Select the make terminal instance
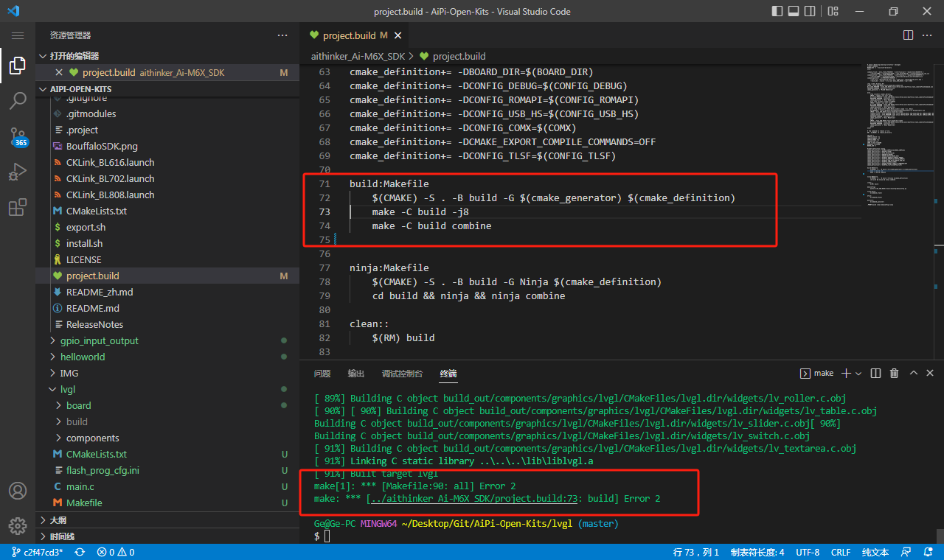Image resolution: width=944 pixels, height=560 pixels. pos(817,374)
